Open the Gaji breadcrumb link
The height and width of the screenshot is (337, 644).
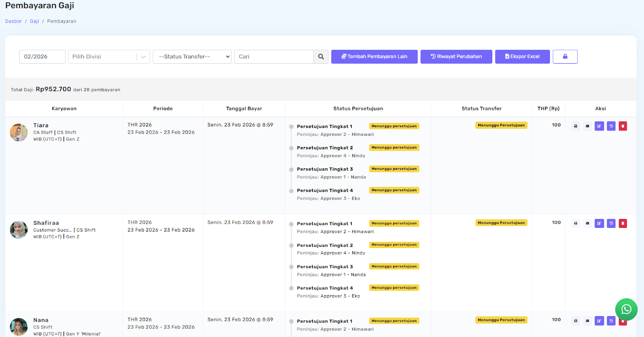click(34, 21)
